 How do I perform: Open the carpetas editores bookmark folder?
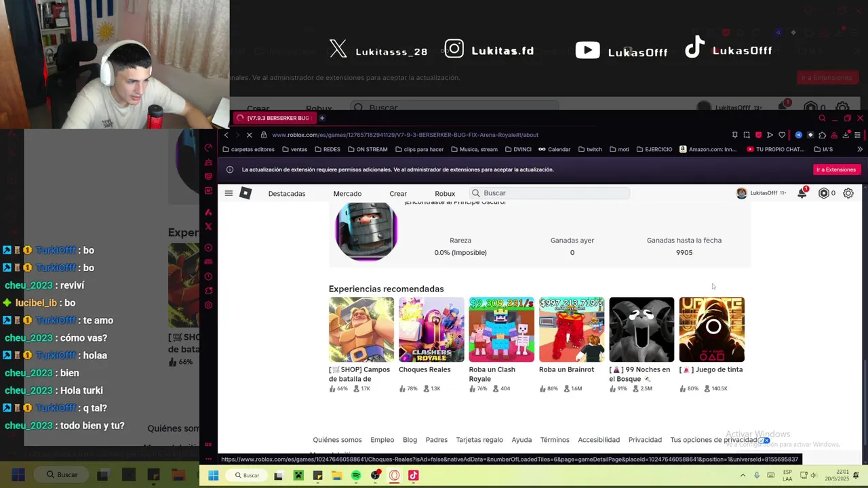click(248, 150)
